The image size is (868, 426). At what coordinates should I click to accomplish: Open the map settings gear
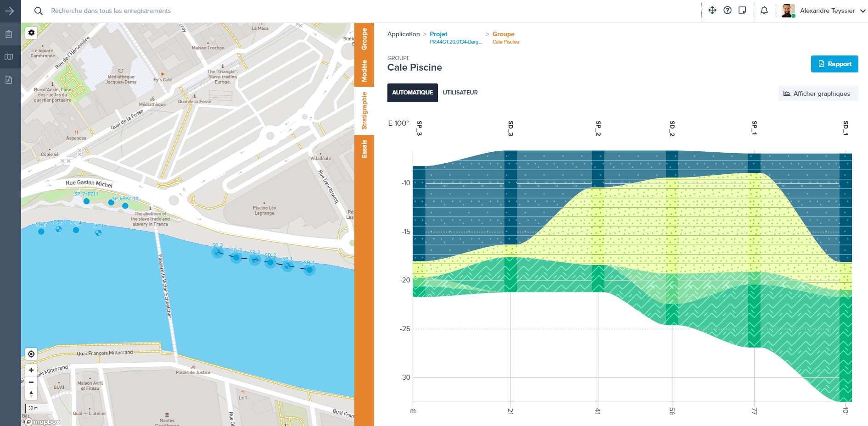pyautogui.click(x=31, y=33)
